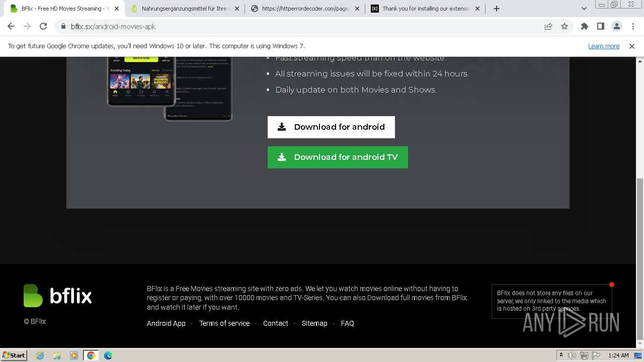
Task: Launch Internet Explorer from the taskbar
Action: click(x=40, y=355)
